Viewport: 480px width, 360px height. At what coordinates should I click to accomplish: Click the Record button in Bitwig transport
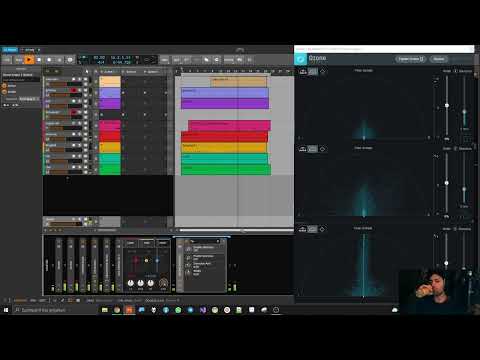tap(49, 60)
